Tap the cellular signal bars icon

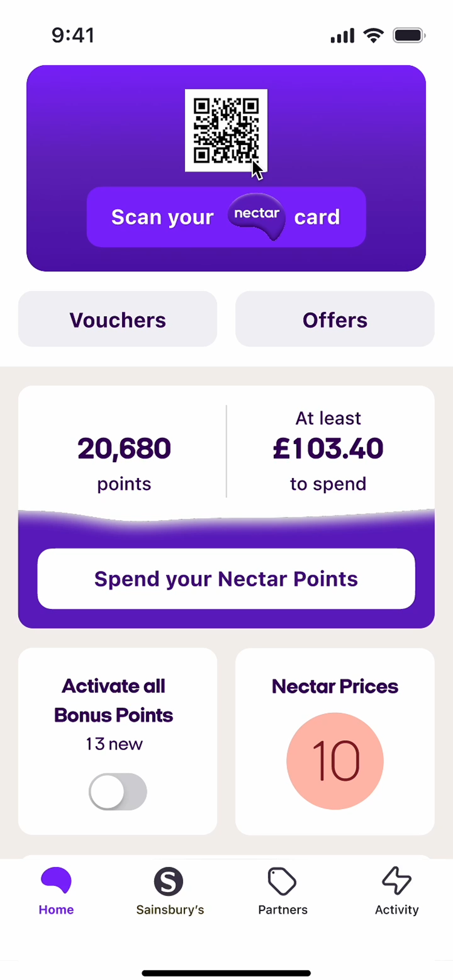[x=342, y=36]
